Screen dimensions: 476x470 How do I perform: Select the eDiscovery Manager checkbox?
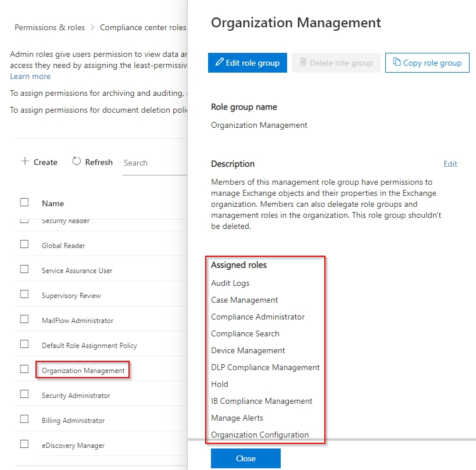[x=24, y=444]
